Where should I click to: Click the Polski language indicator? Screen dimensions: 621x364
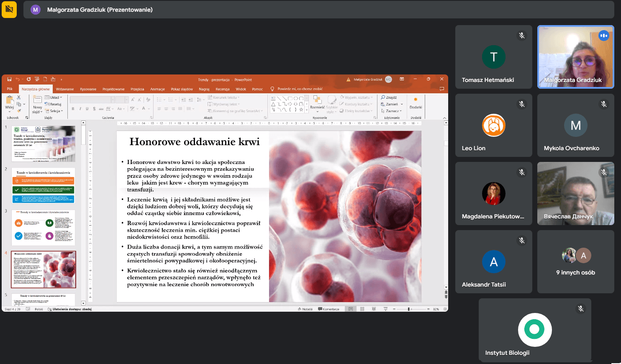tap(39, 309)
